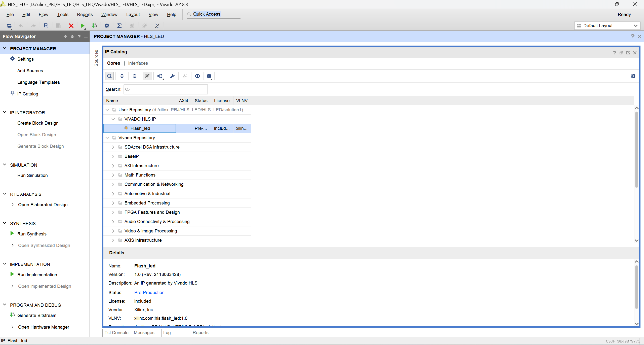Click the IP Catalog search field

coord(166,89)
